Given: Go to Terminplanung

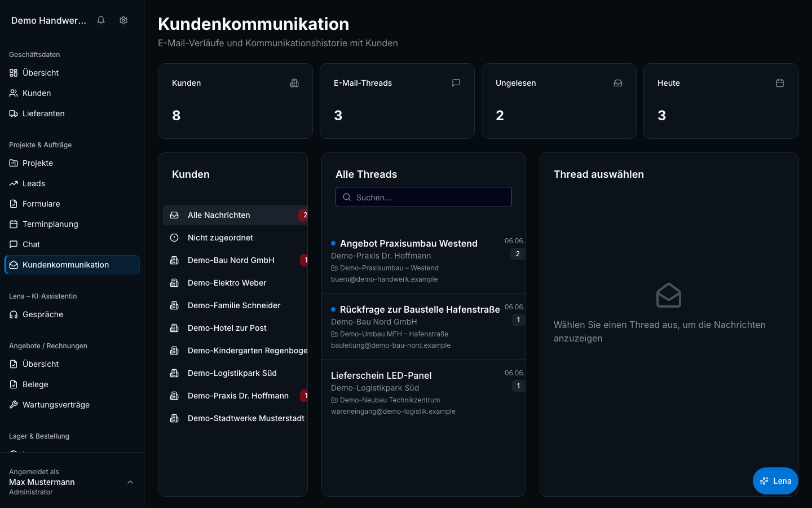Looking at the screenshot, I should [72, 224].
